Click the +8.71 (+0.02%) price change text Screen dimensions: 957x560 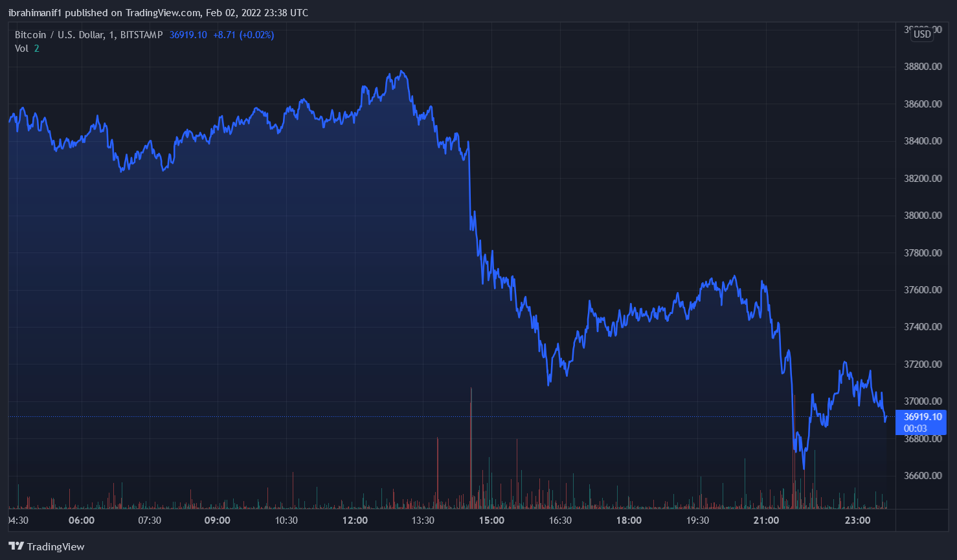[x=243, y=35]
